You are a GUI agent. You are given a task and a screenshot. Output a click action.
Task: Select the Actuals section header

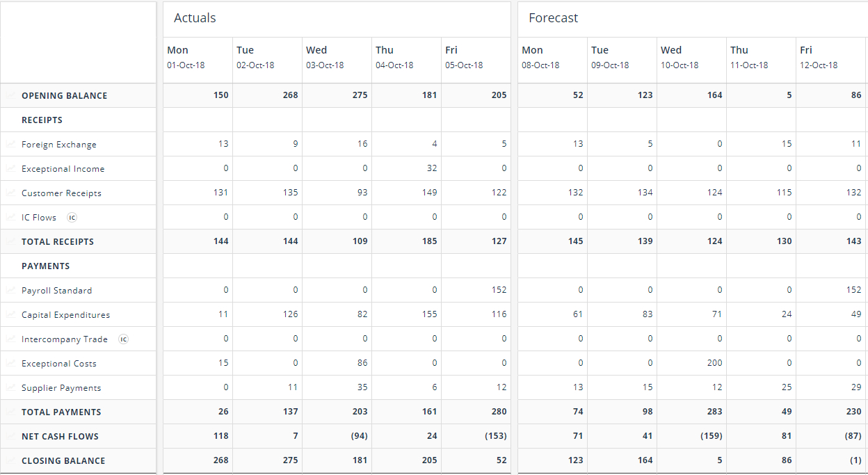tap(195, 18)
